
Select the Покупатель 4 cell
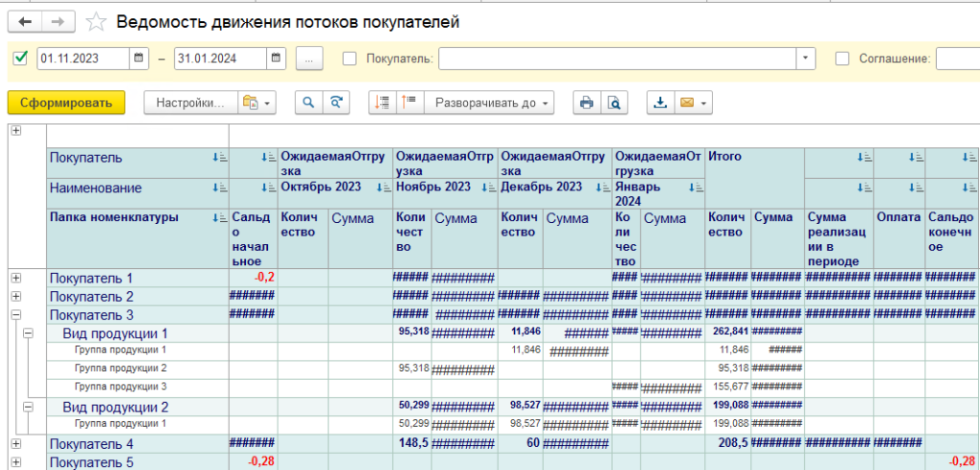(138, 444)
